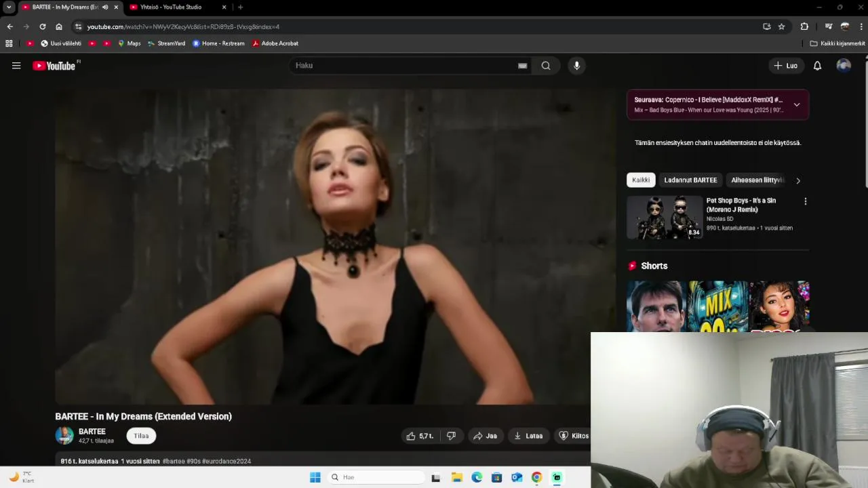Show more filter chips with the right arrow

coord(798,180)
